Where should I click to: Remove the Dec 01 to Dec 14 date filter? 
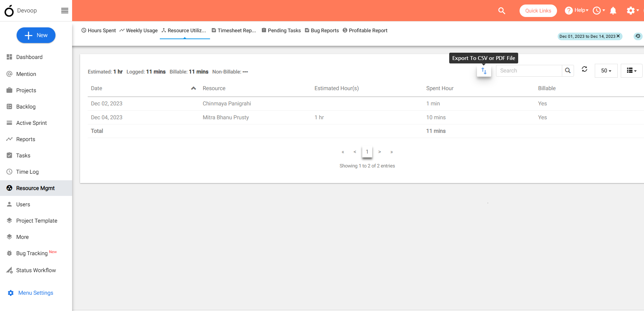[x=618, y=36]
